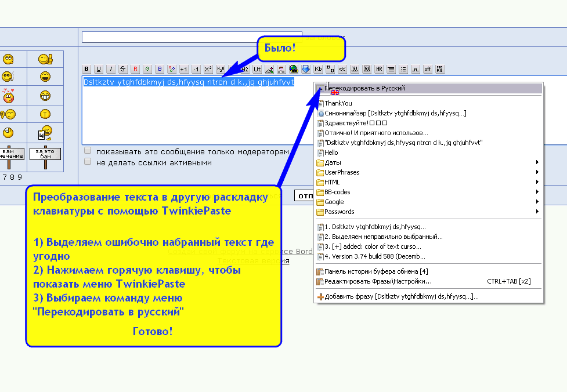Viewport: 567px width, 392px height.
Task: Click the double left chevron toolbar button
Action: pos(342,69)
